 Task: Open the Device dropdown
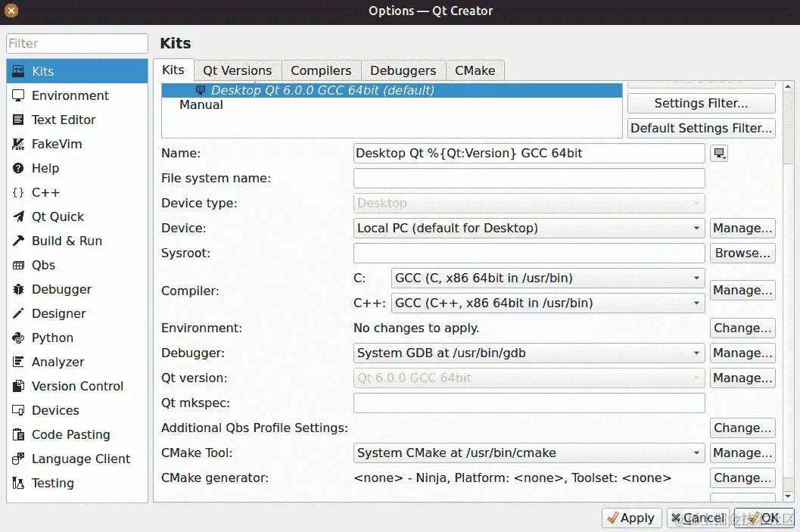pos(529,228)
